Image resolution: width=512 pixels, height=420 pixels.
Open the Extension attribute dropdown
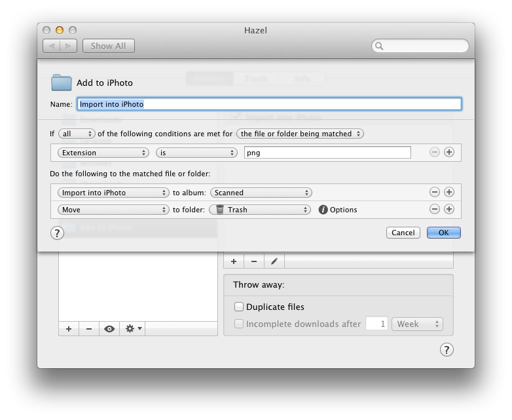tap(103, 153)
